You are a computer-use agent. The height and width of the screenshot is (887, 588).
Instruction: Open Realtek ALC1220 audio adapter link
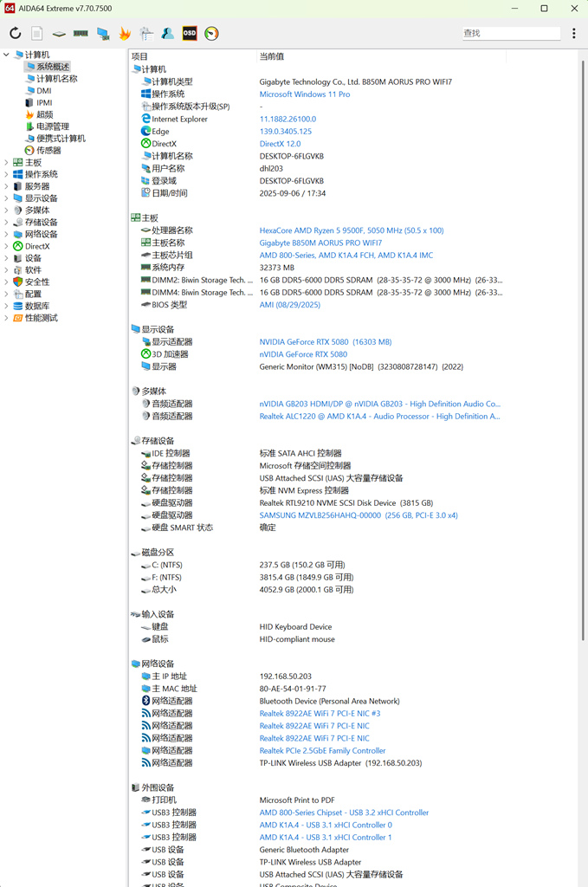pos(380,417)
